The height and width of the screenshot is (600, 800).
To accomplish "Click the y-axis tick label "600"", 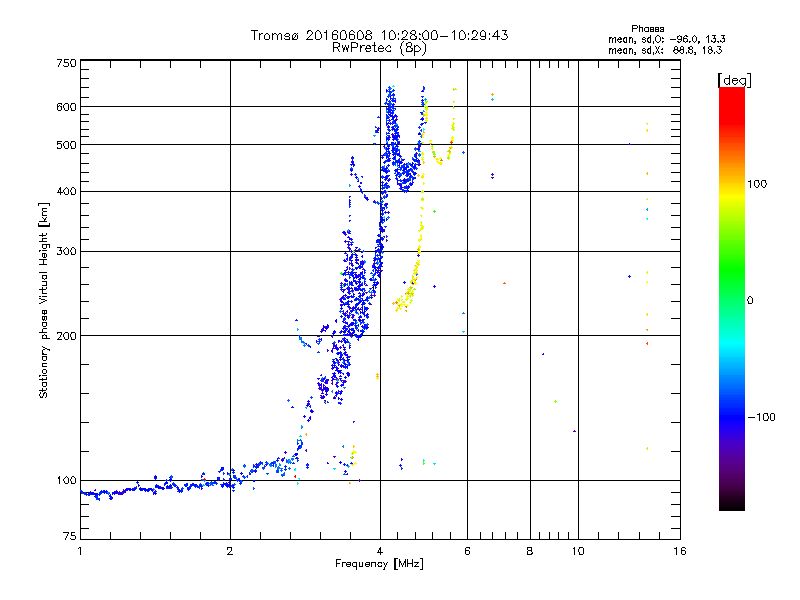I will coord(66,107).
